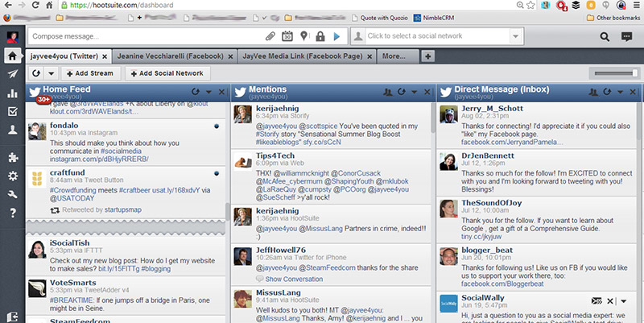Close the jayvee4you (Twitter) tab
Image resolution: width=644 pixels, height=323 pixels.
pyautogui.click(x=105, y=56)
